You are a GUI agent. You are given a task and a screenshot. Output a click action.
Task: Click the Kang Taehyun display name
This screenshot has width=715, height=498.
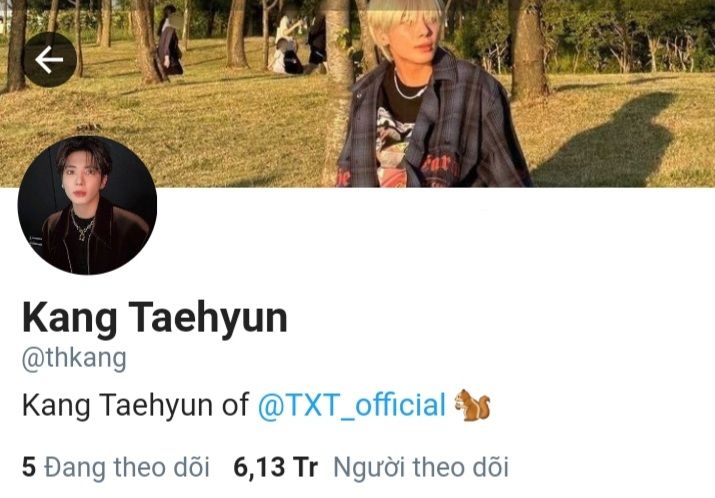(155, 318)
